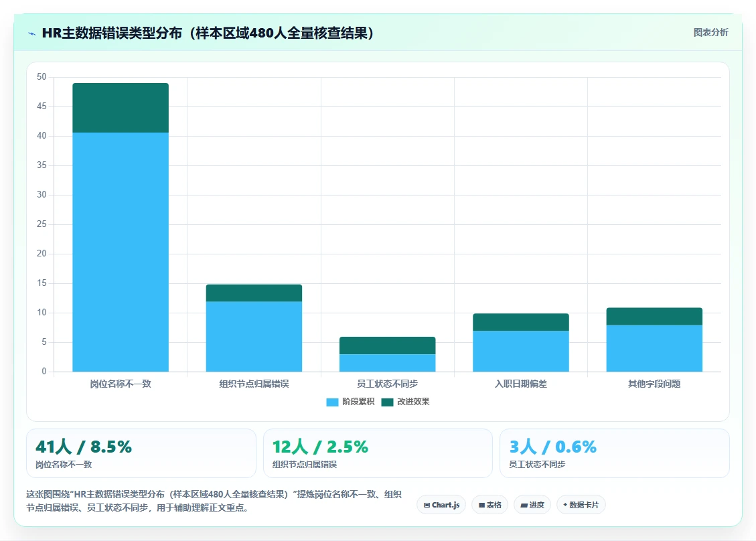The width and height of the screenshot is (756, 541).
Task: Click the dark green segment of 员工状态不同步 bar
Action: pos(387,345)
